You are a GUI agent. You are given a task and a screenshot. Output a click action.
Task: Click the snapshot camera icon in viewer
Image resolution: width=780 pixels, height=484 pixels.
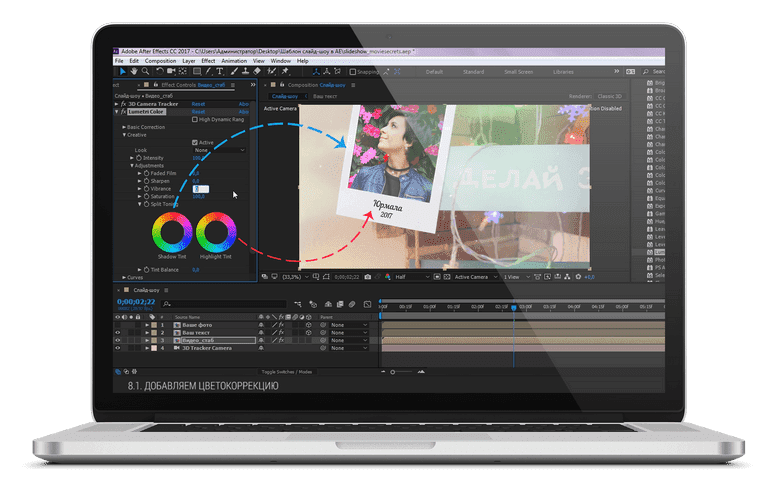click(x=369, y=276)
